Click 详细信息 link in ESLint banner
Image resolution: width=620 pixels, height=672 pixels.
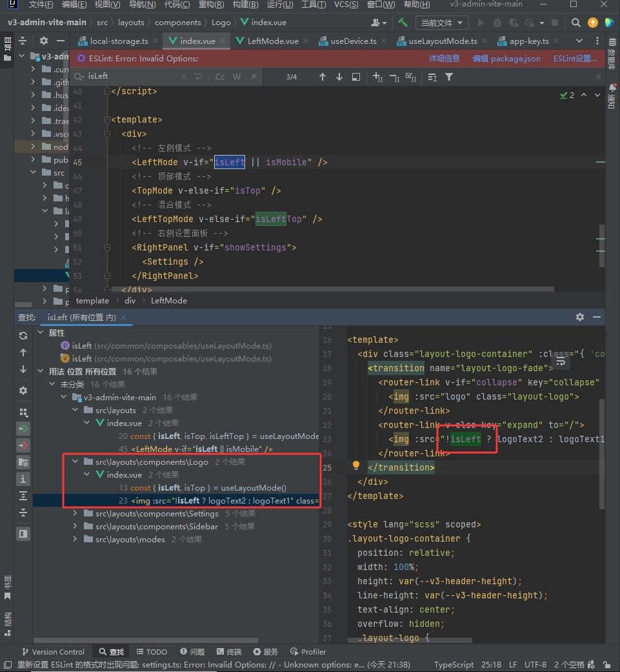tap(444, 59)
